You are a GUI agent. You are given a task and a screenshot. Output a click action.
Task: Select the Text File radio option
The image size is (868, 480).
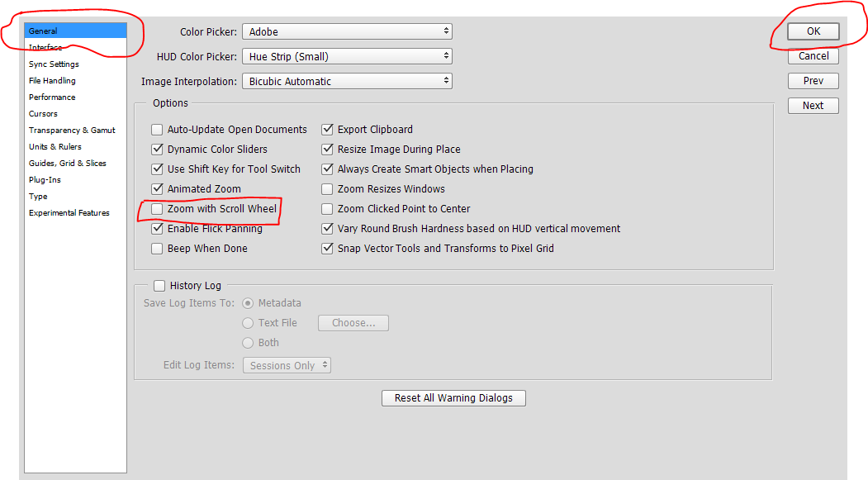[248, 322]
